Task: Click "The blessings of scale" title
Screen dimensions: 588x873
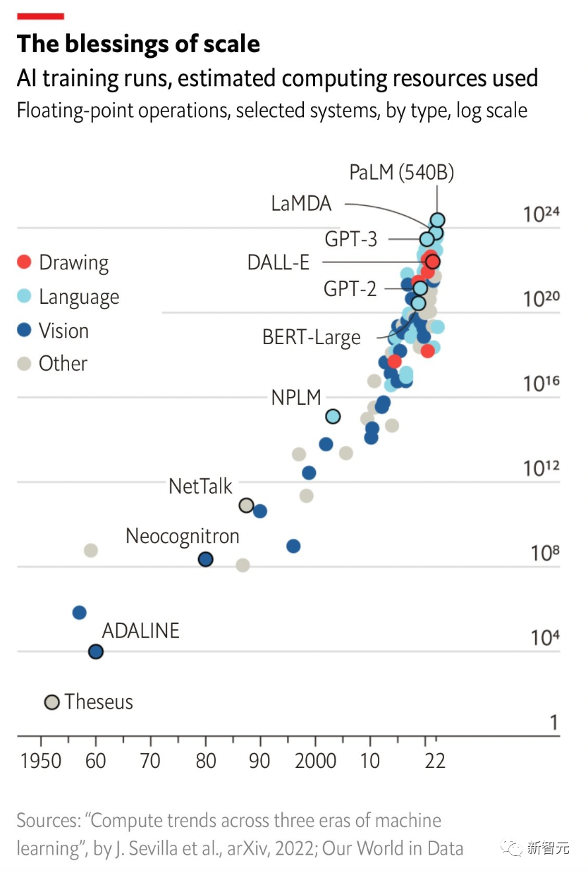Action: (x=138, y=44)
